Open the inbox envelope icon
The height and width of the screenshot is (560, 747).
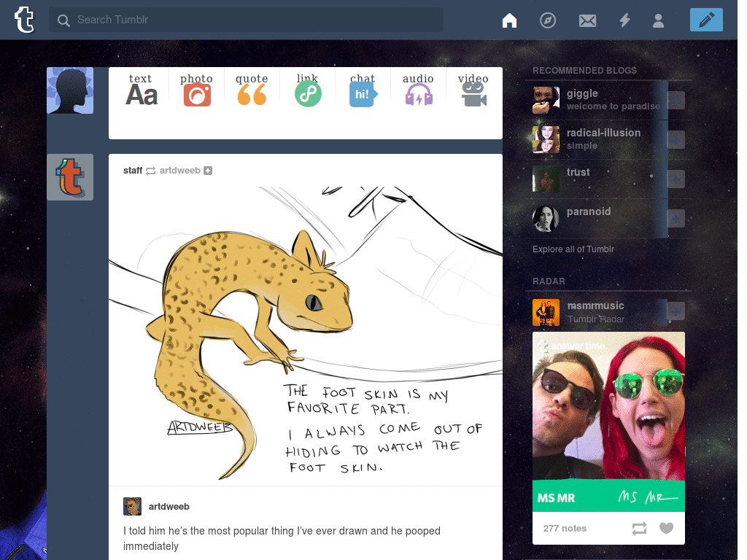point(587,20)
